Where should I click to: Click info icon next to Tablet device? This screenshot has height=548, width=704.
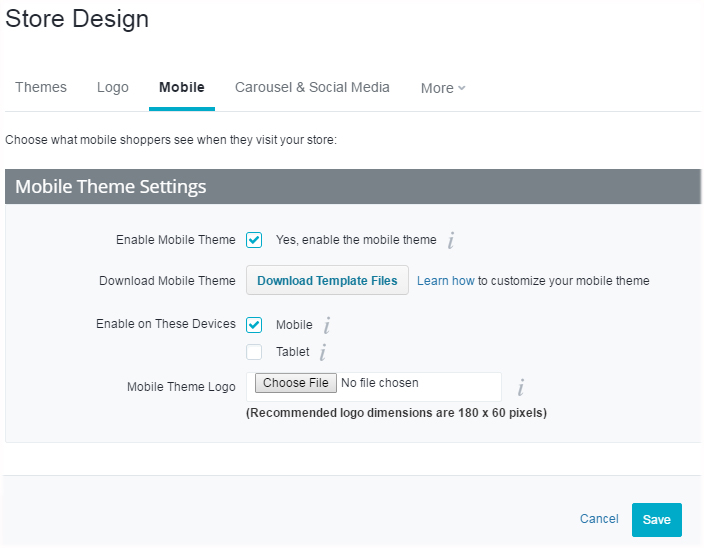[323, 352]
